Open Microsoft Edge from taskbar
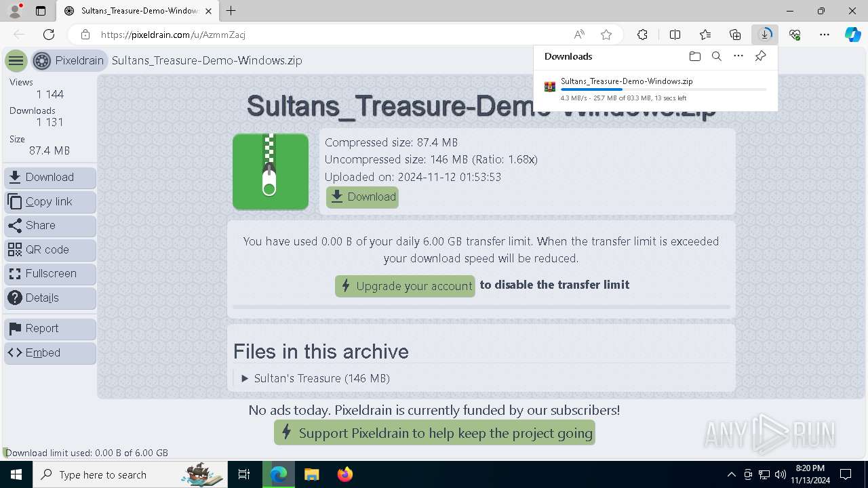The height and width of the screenshot is (488, 868). [x=279, y=474]
